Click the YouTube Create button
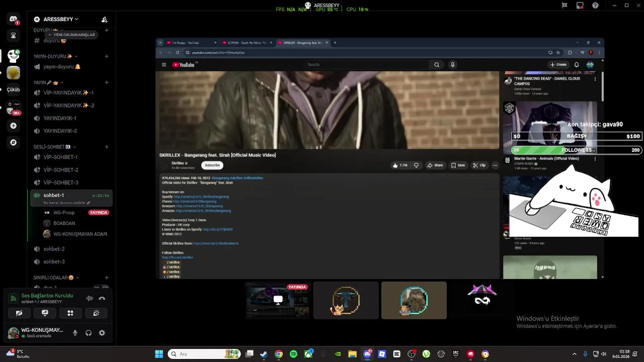The image size is (644, 362). click(x=558, y=64)
